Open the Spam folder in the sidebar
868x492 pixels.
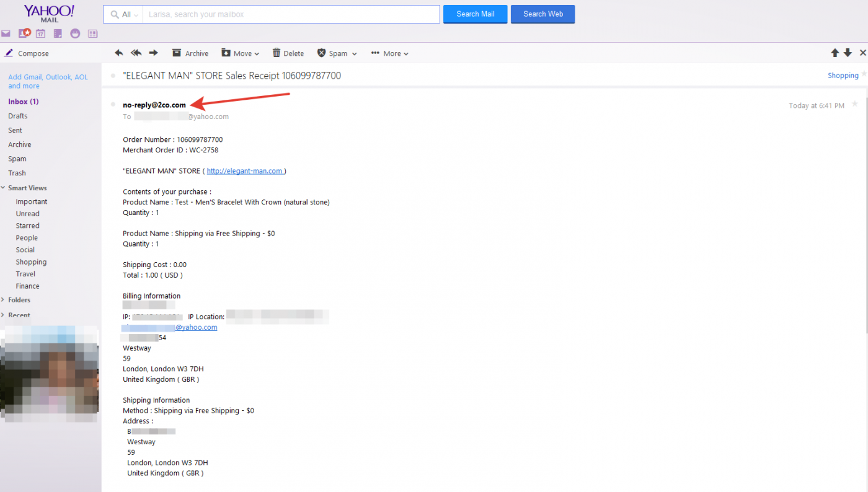[17, 159]
